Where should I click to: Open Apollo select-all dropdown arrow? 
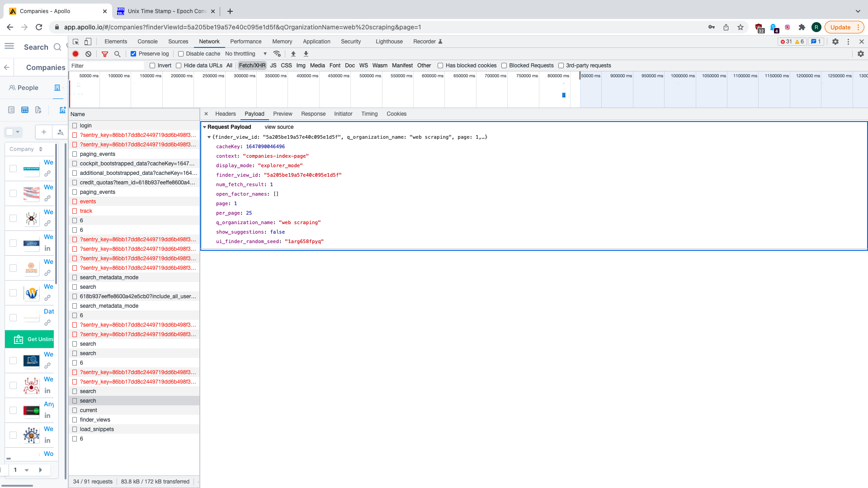pyautogui.click(x=18, y=132)
